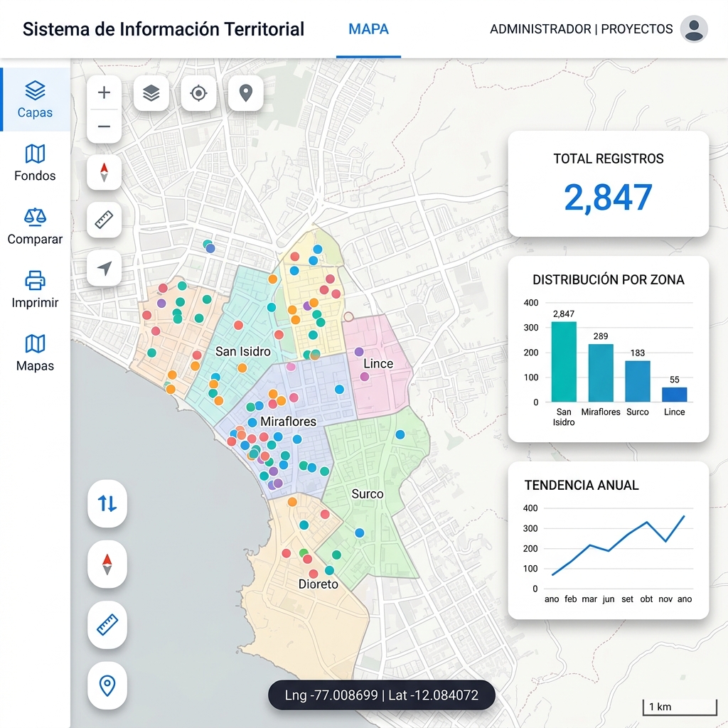The width and height of the screenshot is (728, 728).
Task: Switch to the MAPA tab
Action: (369, 29)
